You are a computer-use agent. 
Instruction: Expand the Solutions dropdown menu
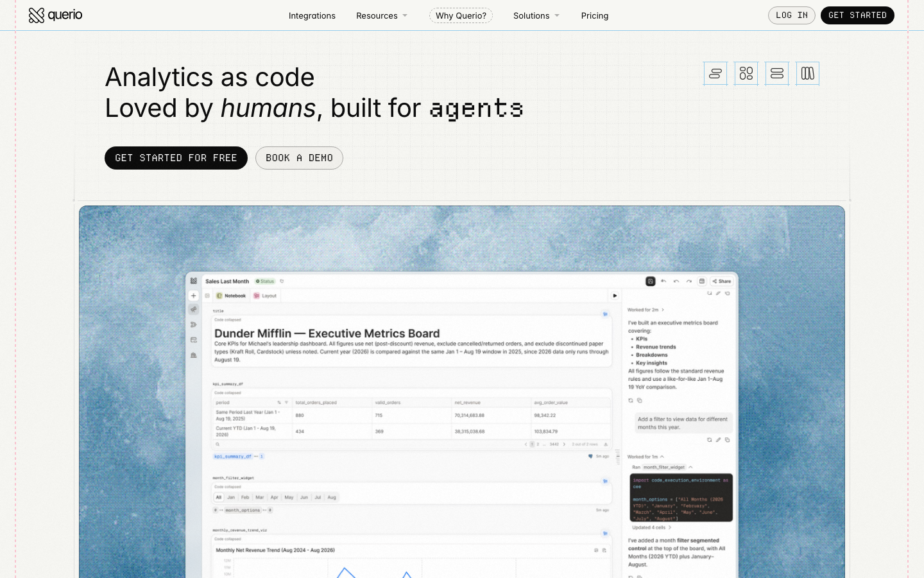click(x=536, y=15)
